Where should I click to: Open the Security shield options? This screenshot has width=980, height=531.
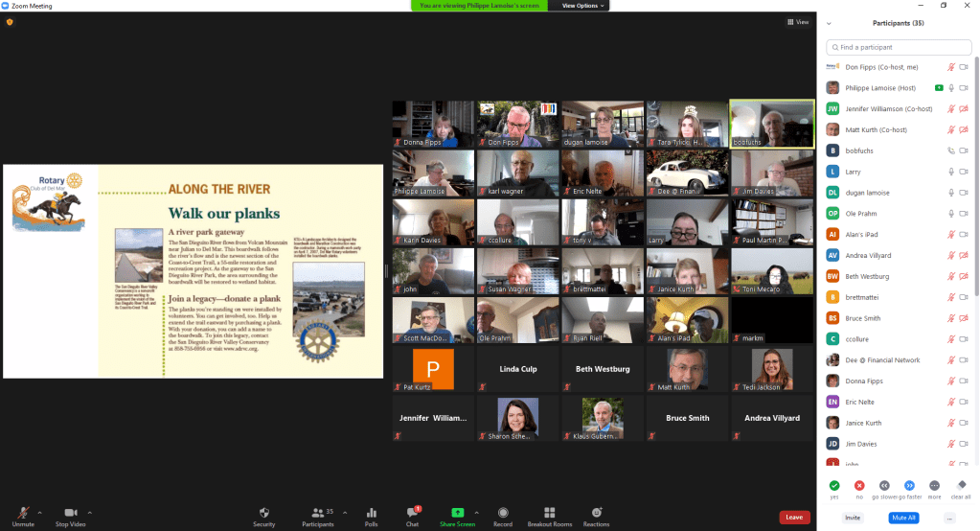(x=263, y=514)
